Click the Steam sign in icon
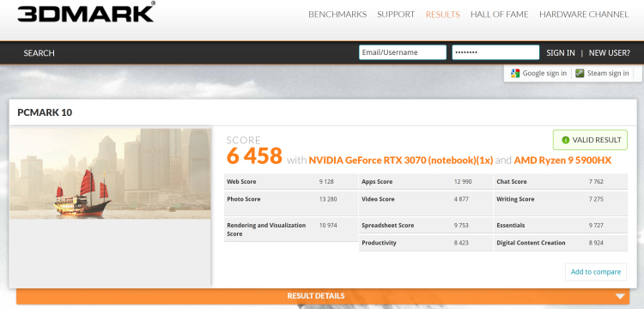644x309 pixels. click(x=580, y=74)
